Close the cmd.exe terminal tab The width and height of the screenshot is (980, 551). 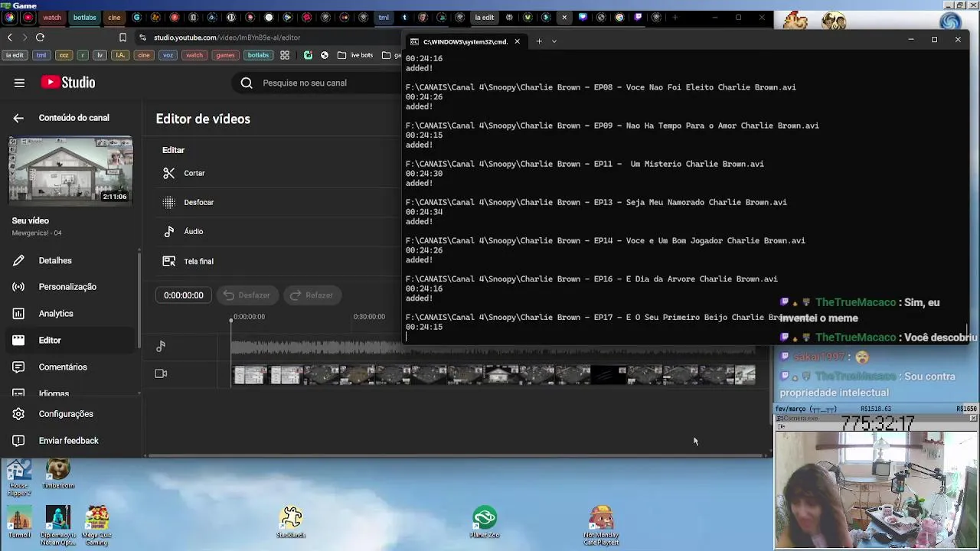[517, 41]
